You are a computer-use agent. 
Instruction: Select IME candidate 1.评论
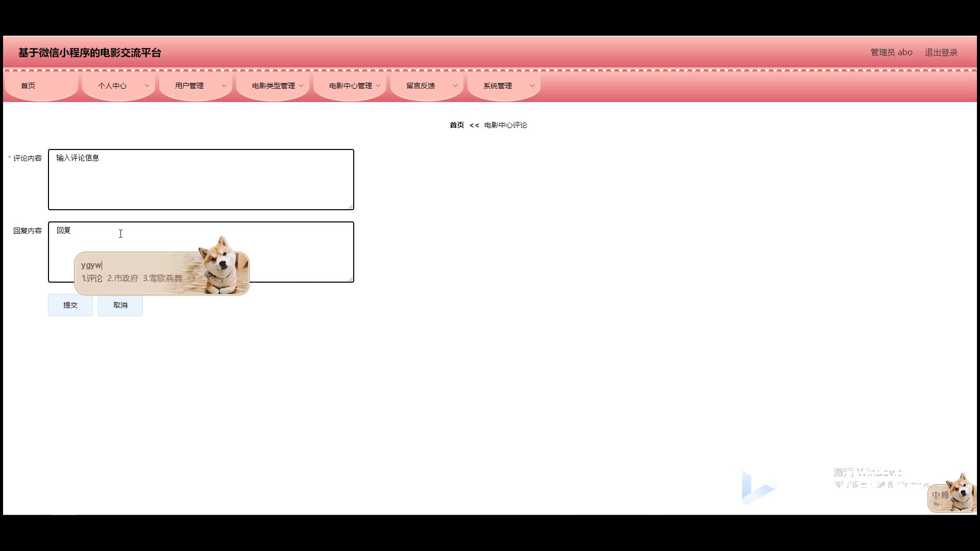click(92, 279)
